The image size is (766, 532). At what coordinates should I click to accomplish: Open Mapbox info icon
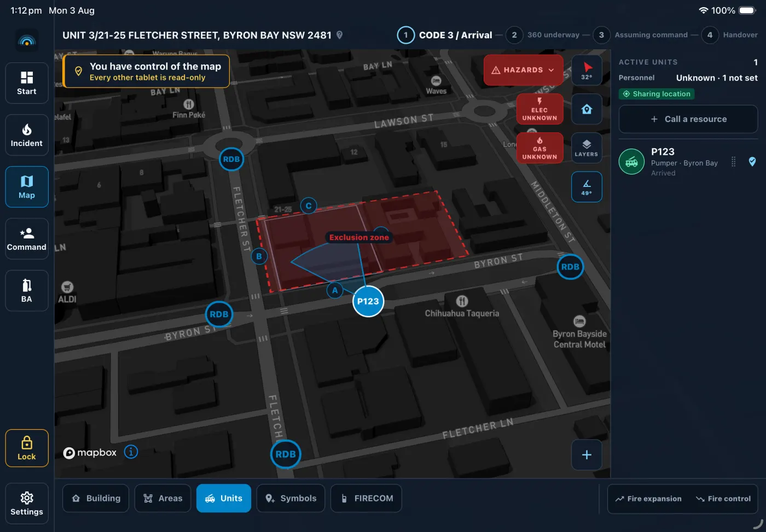(x=131, y=452)
